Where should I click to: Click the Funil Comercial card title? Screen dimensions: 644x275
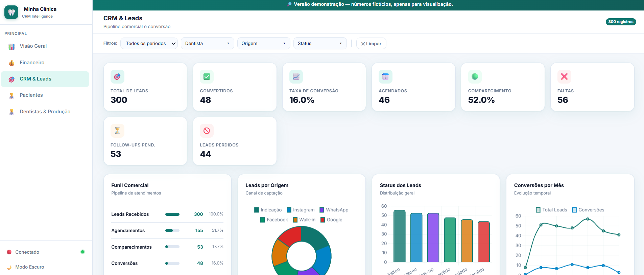click(x=130, y=185)
